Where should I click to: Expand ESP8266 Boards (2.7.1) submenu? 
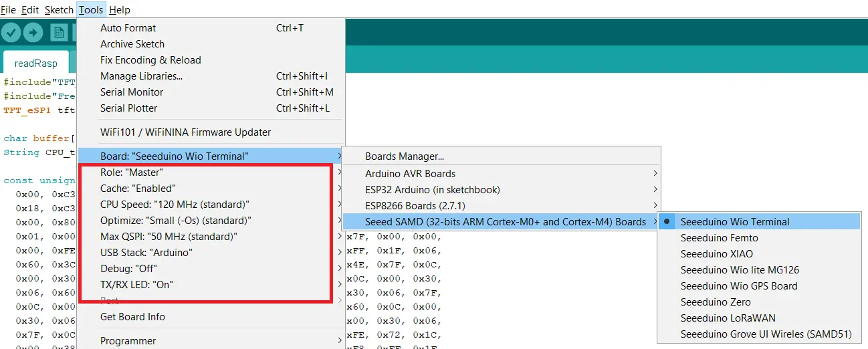[502, 206]
